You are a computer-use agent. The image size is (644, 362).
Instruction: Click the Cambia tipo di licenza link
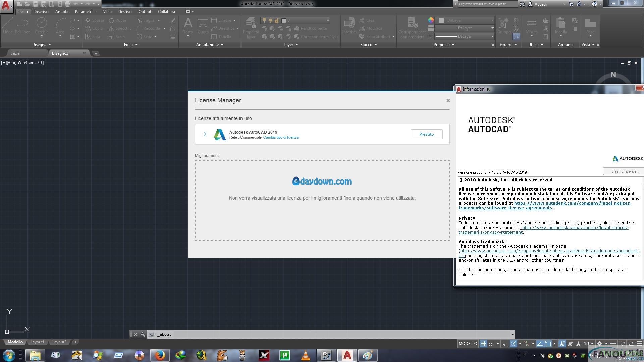click(281, 137)
